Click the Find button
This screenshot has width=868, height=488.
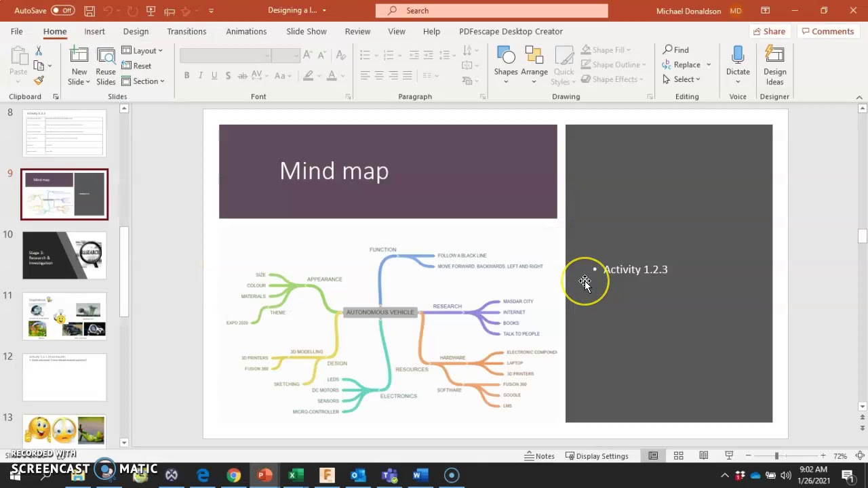tap(676, 50)
